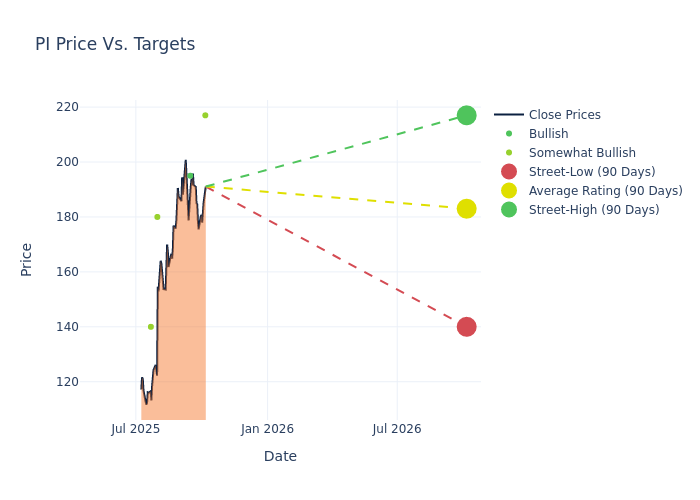Hide the Bullish series via its legend label

[x=548, y=134]
